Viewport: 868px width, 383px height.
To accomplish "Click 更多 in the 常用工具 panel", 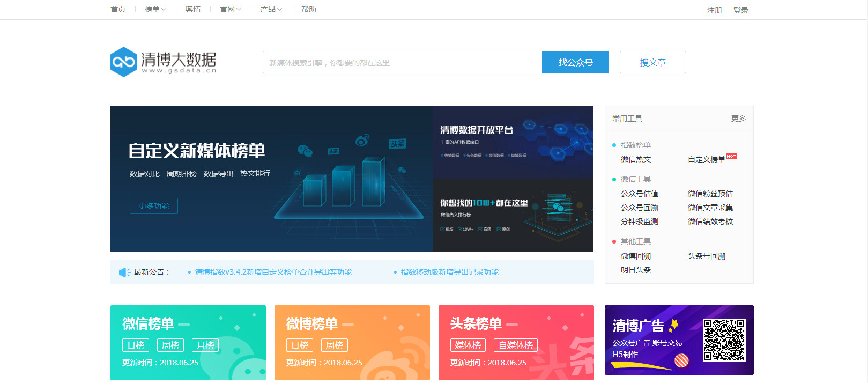I will 739,119.
